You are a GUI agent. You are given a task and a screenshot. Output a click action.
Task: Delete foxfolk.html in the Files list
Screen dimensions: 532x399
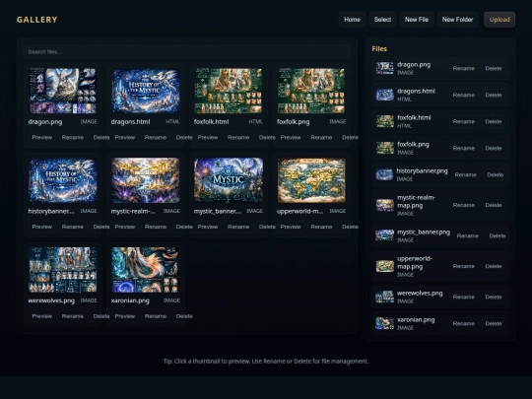[x=494, y=121]
